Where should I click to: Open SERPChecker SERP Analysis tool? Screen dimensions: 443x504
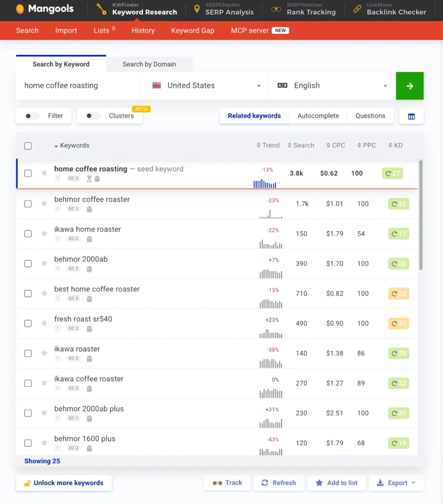pyautogui.click(x=224, y=9)
